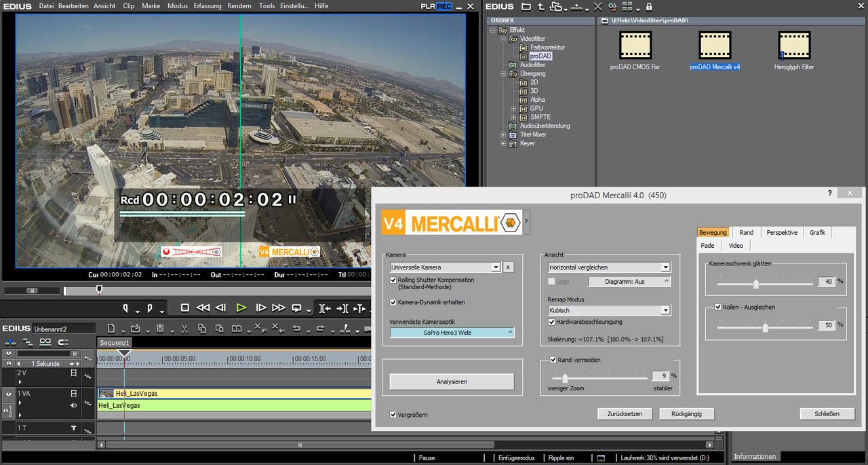Step forward one frame
Screen dimensions: 868x465
(x=260, y=308)
